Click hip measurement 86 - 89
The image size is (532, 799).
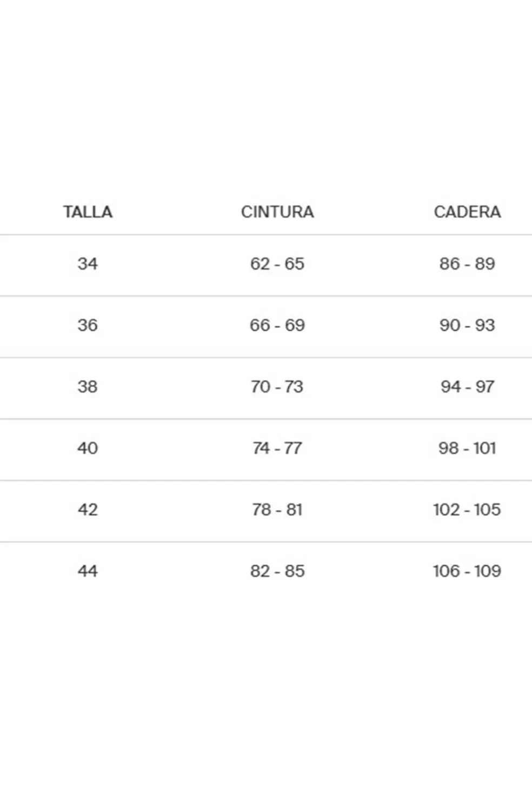pyautogui.click(x=467, y=263)
